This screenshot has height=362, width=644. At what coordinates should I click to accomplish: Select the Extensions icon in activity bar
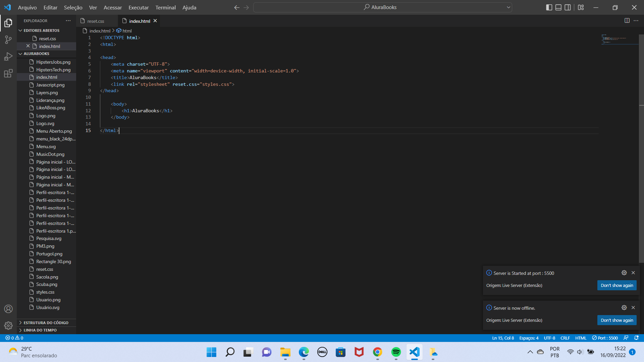click(8, 73)
